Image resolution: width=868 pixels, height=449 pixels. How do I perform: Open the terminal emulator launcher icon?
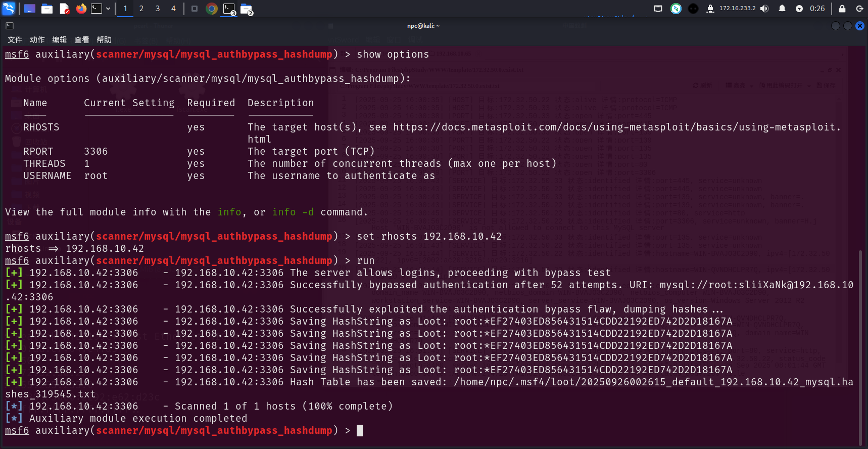point(97,9)
